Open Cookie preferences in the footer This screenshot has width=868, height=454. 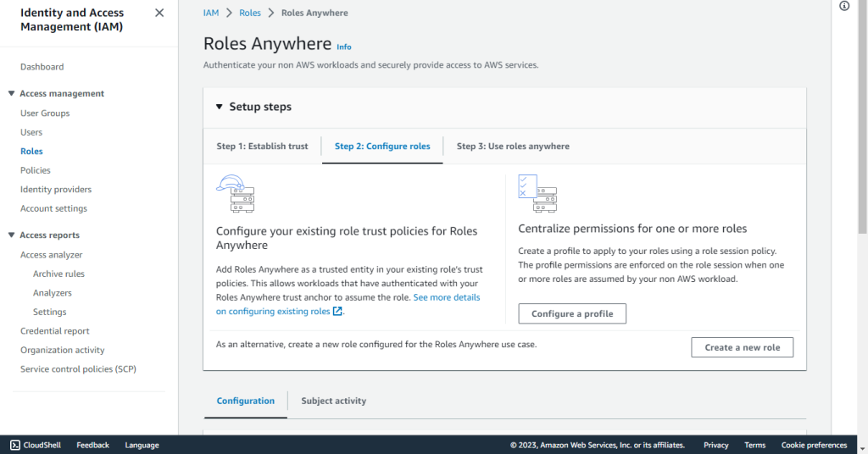(x=814, y=445)
